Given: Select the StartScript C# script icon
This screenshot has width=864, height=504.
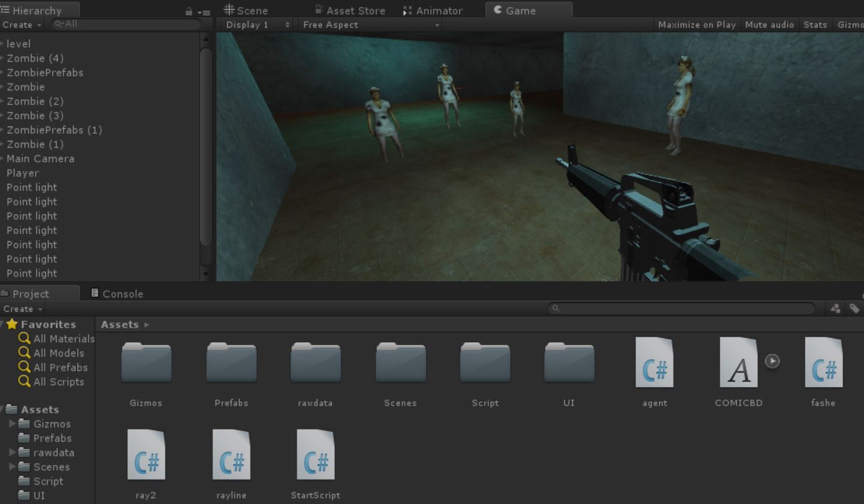Looking at the screenshot, I should point(315,454).
